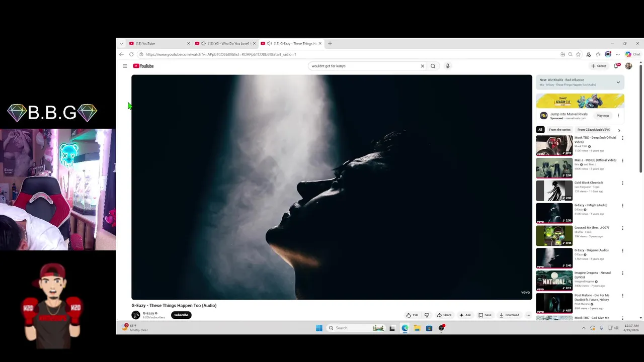
Task: Open more actions below the video
Action: pos(528,315)
